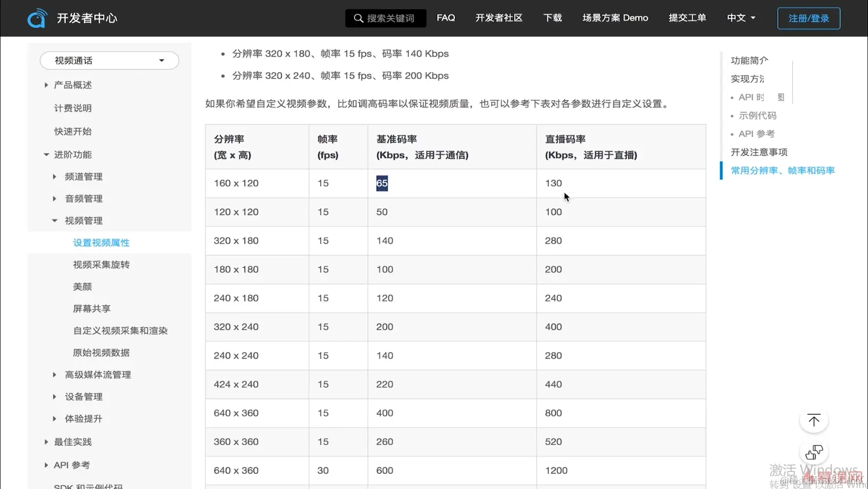868x489 pixels.
Task: Collapse the 视频管理 sidebar section
Action: tap(55, 220)
